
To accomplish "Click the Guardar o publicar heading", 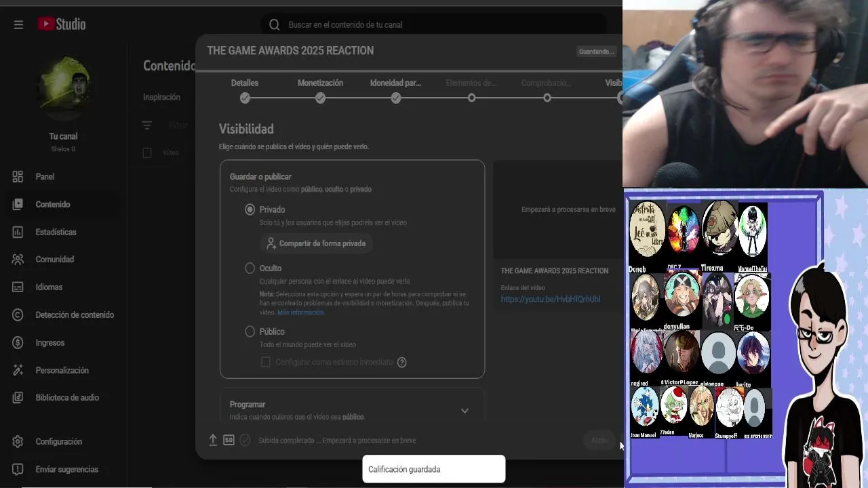I will (x=260, y=176).
